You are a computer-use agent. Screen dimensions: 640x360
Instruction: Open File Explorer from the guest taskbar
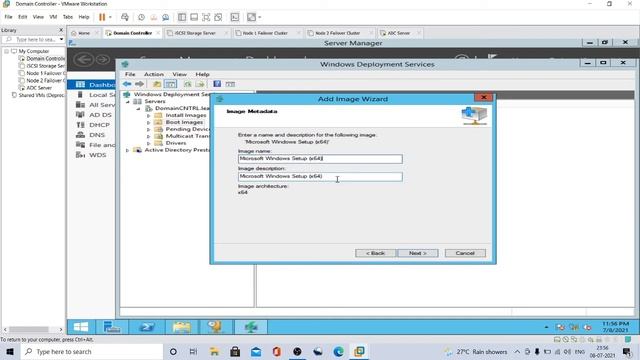click(x=182, y=327)
